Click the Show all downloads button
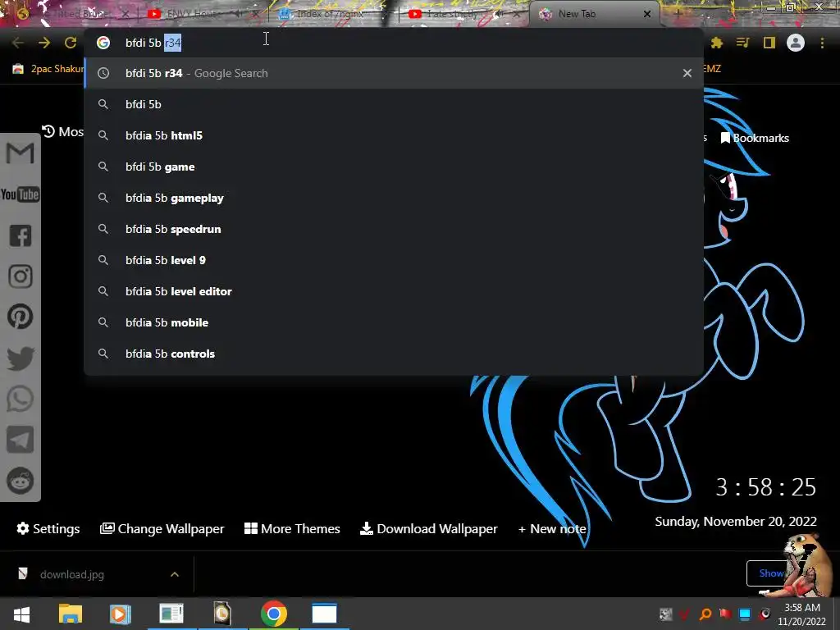 pos(769,573)
